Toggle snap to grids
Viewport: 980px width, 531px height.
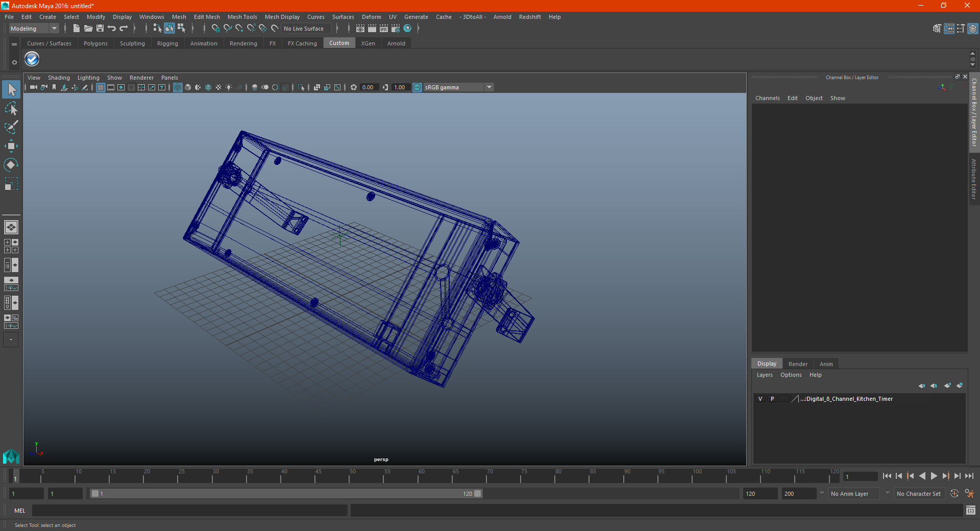pyautogui.click(x=215, y=29)
